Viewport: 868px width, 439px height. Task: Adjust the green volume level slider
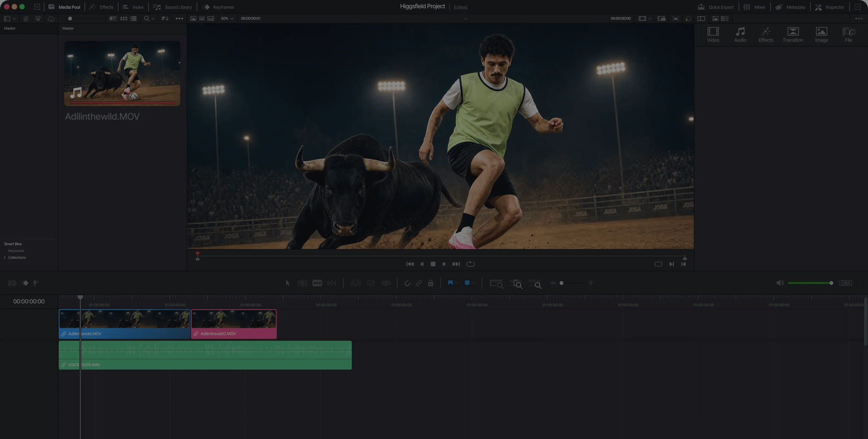[x=810, y=283]
